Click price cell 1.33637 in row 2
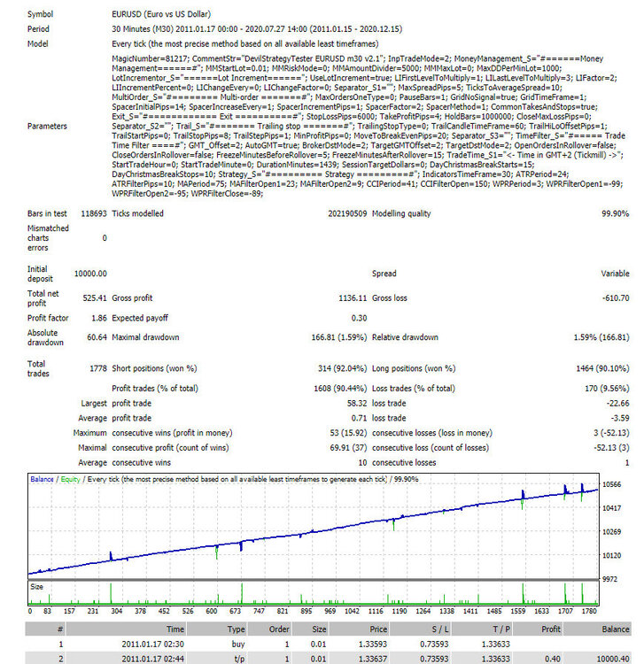The width and height of the screenshot is (644, 664). pos(373,659)
